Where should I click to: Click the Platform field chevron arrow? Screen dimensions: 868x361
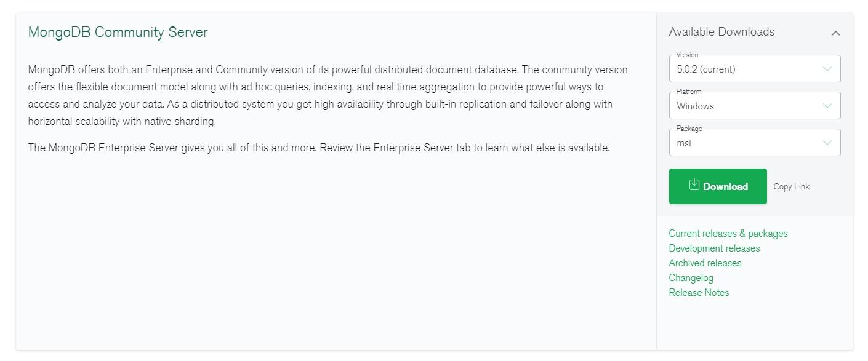click(x=827, y=105)
